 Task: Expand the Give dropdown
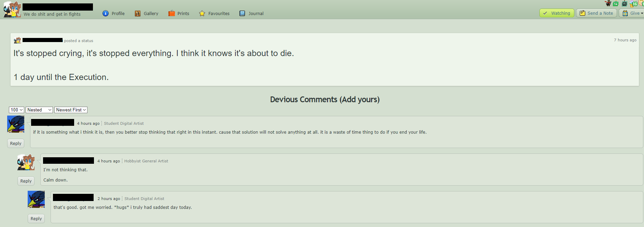click(632, 13)
